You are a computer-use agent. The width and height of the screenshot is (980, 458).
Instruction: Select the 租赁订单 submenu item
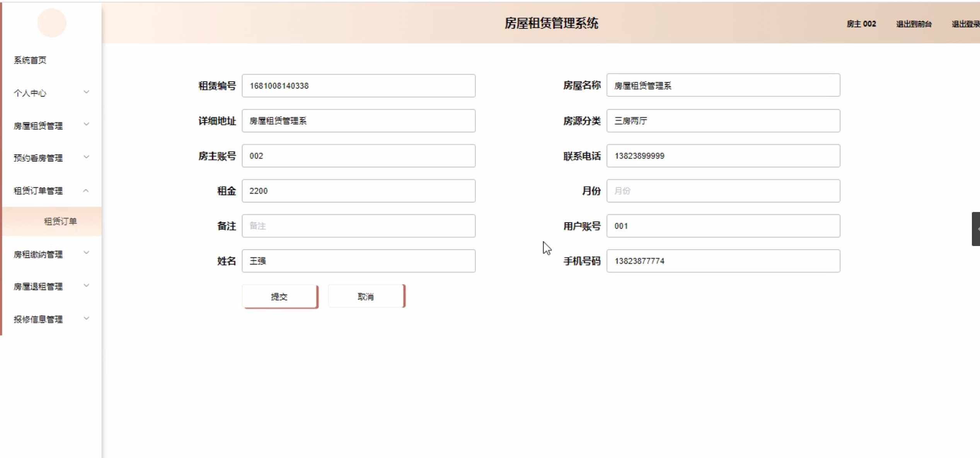(60, 221)
